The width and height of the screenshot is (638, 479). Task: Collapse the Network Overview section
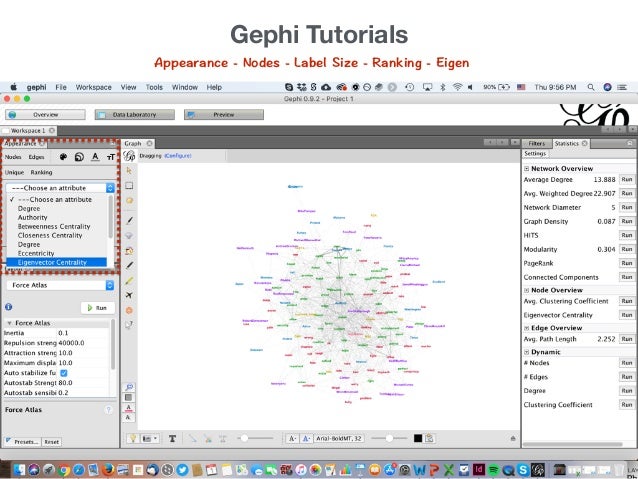527,168
